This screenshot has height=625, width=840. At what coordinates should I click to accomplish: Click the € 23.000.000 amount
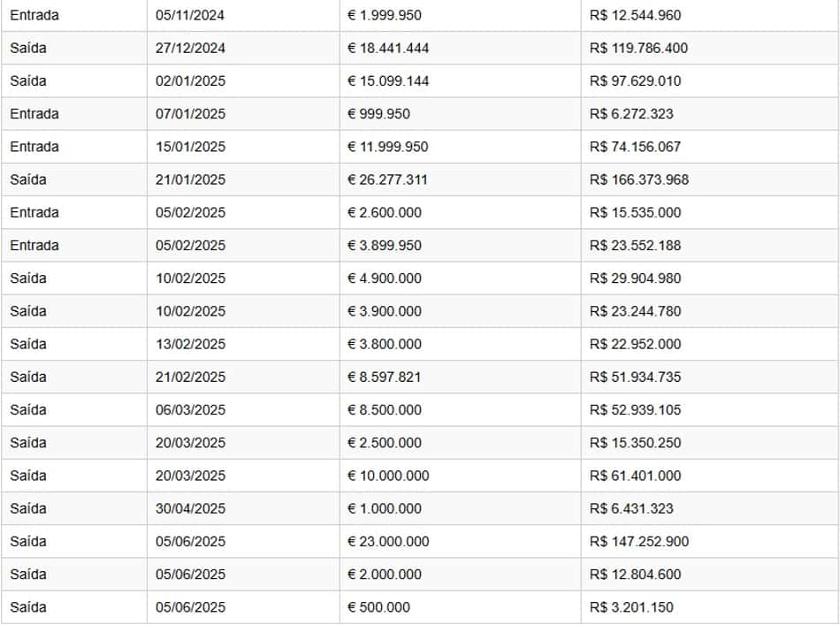pyautogui.click(x=388, y=541)
